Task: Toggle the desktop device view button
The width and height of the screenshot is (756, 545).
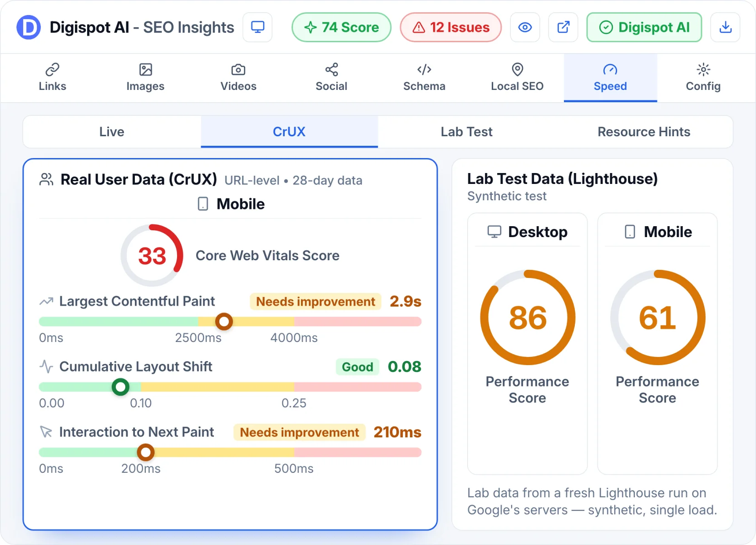Action: 257,27
